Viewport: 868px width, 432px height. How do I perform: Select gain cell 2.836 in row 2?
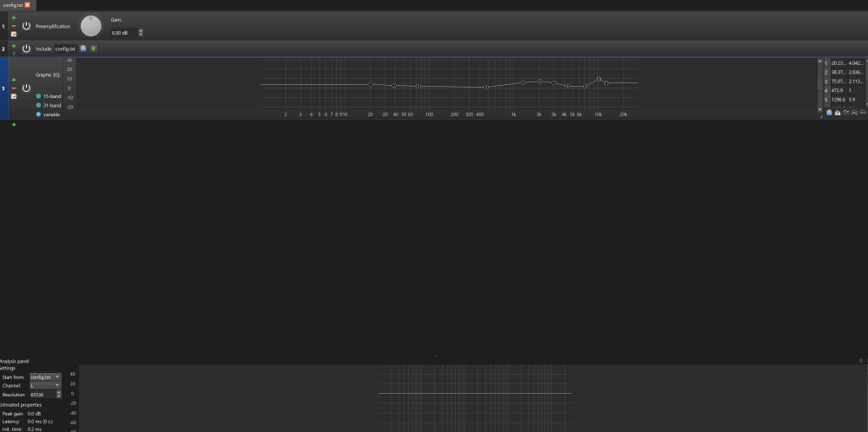(856, 72)
